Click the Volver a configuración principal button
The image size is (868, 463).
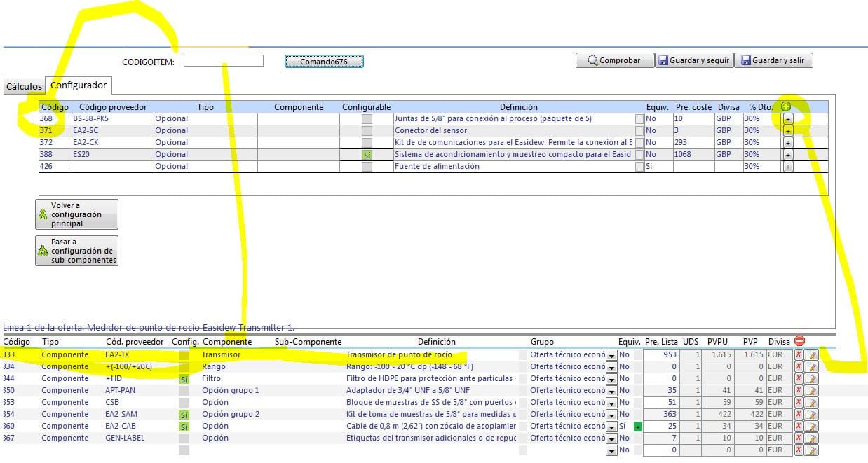coord(76,214)
